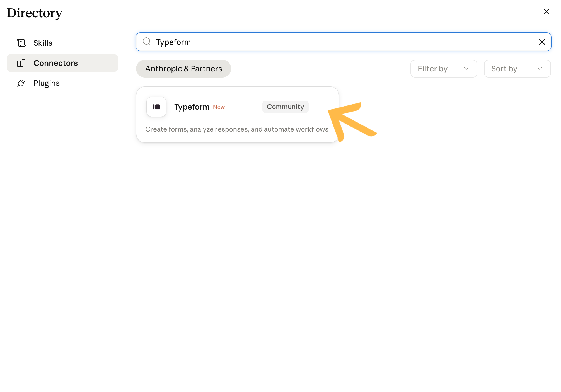This screenshot has width=561, height=392.
Task: Click the Connectors blocks icon
Action: pos(21,63)
